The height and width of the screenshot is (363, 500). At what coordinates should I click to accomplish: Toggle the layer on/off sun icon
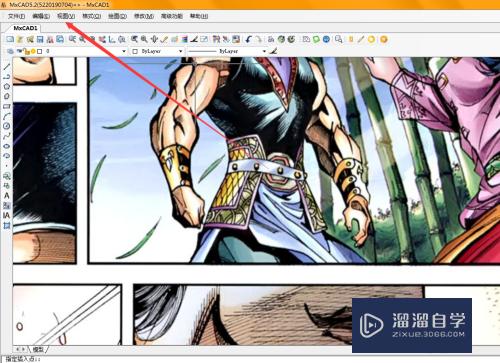click(x=33, y=51)
